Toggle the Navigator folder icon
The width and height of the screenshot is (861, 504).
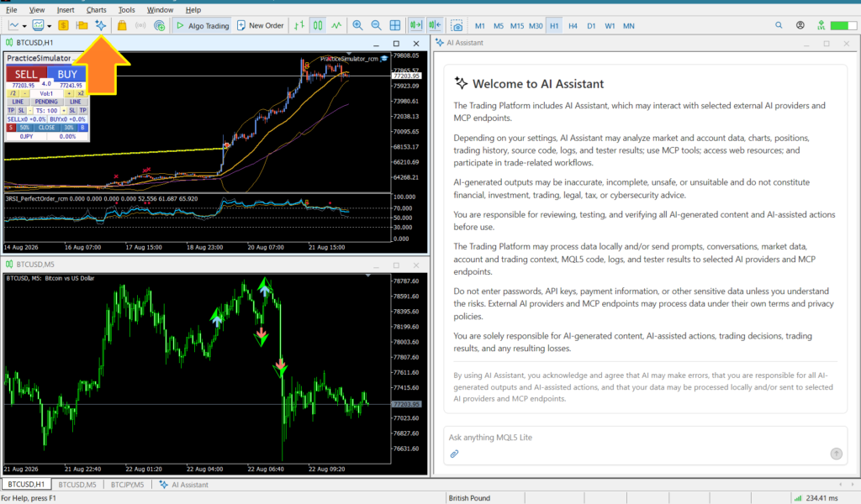point(82,25)
